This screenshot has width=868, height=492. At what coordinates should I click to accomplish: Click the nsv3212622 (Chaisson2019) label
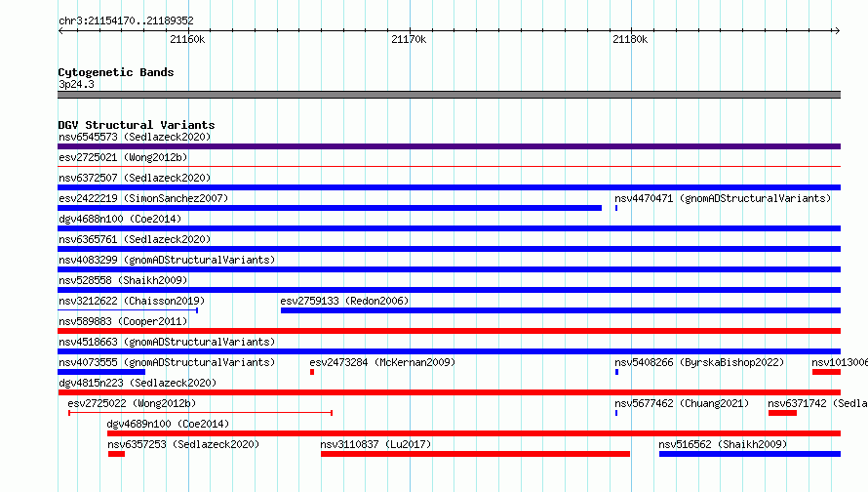pos(132,301)
